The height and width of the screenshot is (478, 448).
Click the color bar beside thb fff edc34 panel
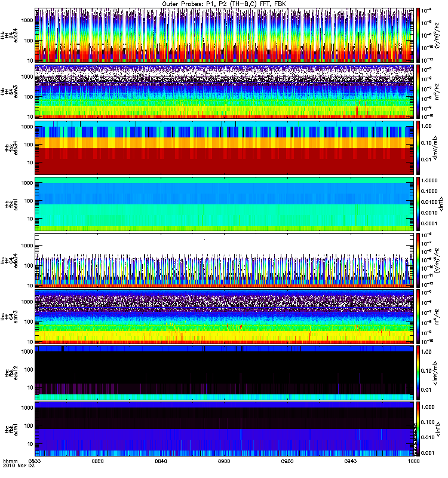coord(418,35)
